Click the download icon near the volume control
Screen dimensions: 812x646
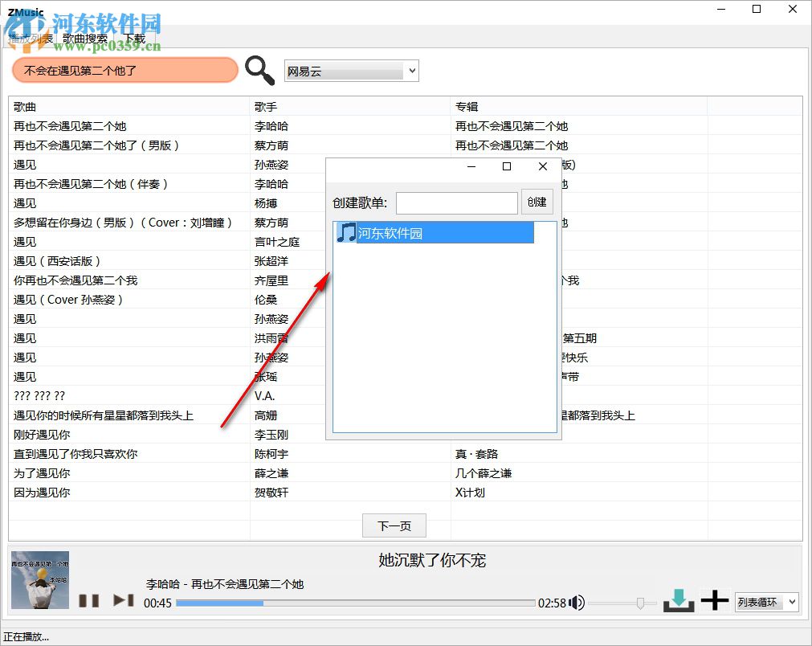(679, 599)
